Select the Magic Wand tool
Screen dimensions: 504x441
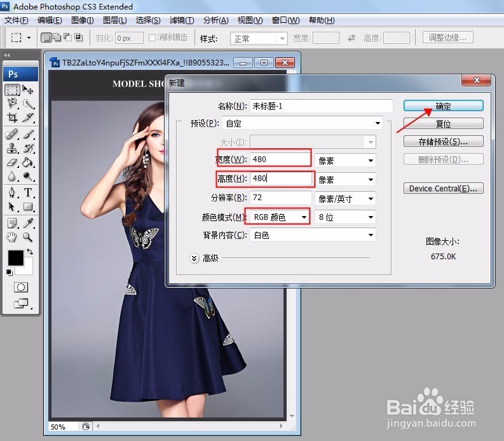pyautogui.click(x=28, y=104)
